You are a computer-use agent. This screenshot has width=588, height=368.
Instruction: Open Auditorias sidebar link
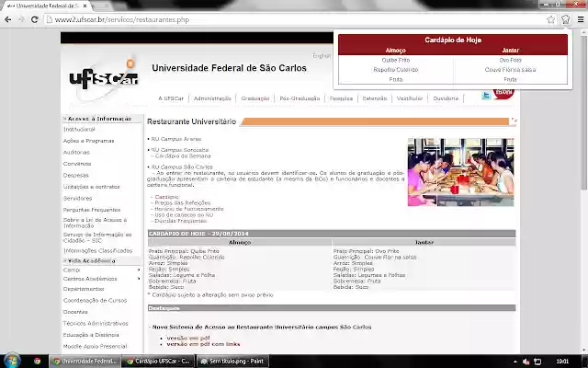(x=76, y=153)
